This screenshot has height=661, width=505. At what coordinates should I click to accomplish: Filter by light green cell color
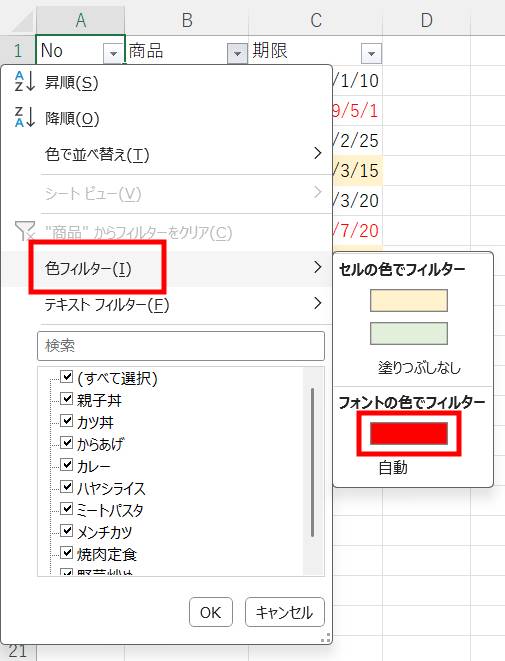pos(408,333)
